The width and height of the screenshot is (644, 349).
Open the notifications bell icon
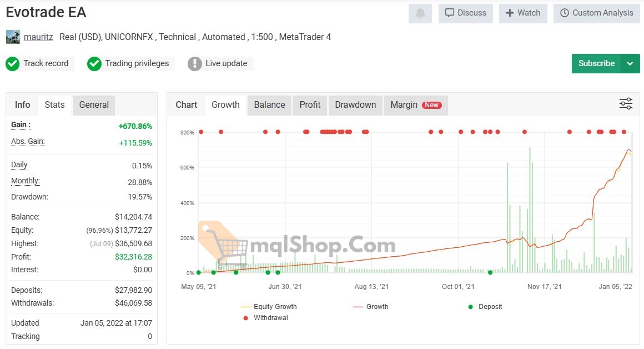click(x=420, y=13)
